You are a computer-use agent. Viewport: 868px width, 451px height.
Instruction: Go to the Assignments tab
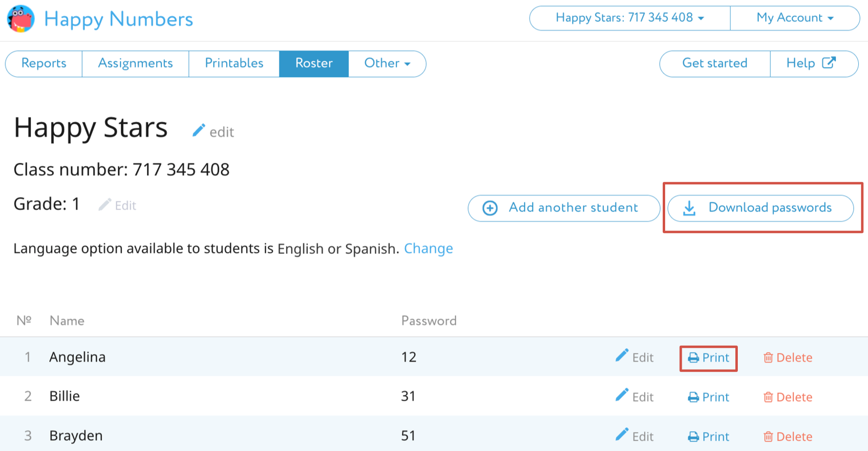(136, 63)
